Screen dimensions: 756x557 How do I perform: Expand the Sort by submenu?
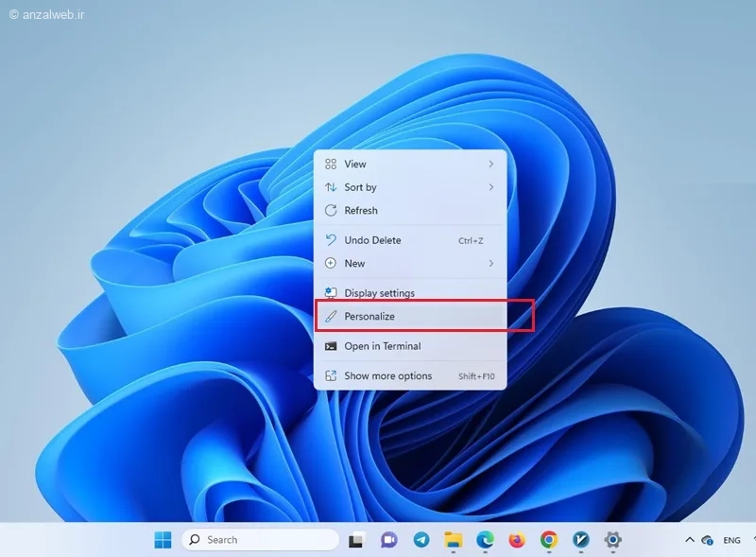coord(410,187)
